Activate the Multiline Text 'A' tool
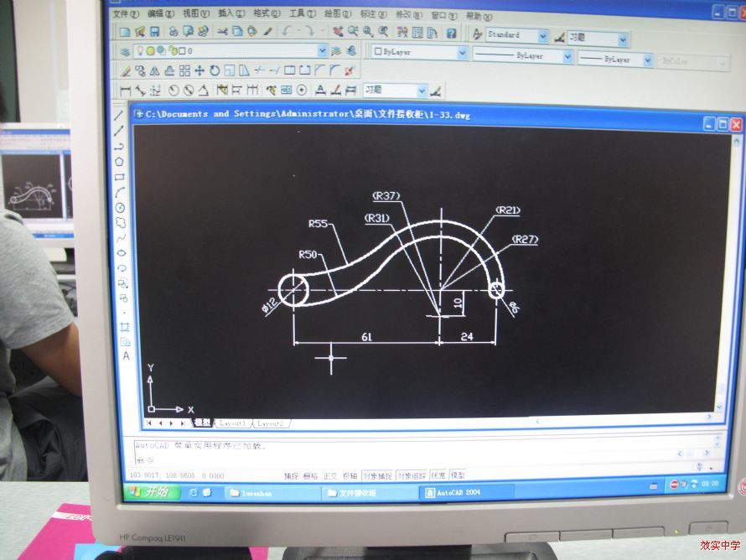The width and height of the screenshot is (746, 560). [127, 355]
